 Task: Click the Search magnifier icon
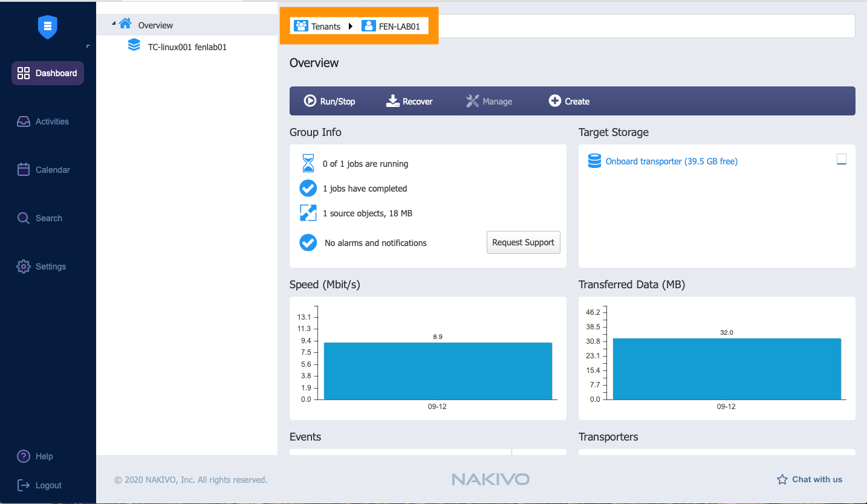pyautogui.click(x=24, y=218)
